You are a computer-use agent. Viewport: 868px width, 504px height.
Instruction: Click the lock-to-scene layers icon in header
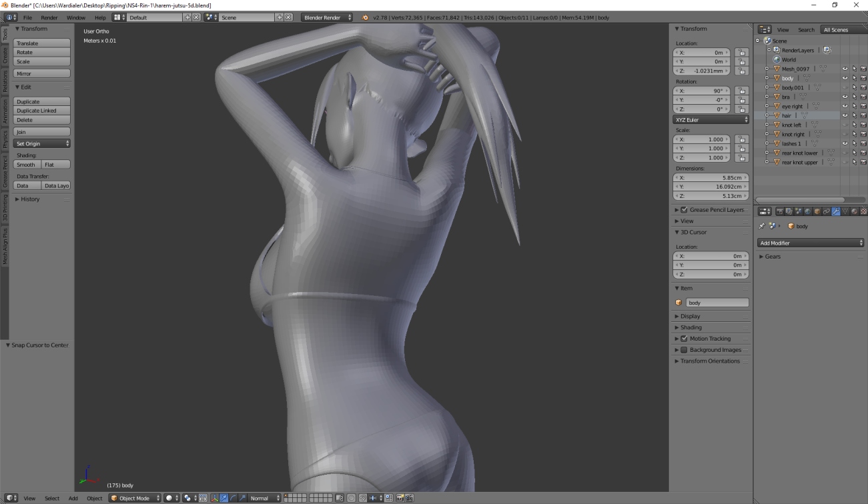tap(340, 498)
